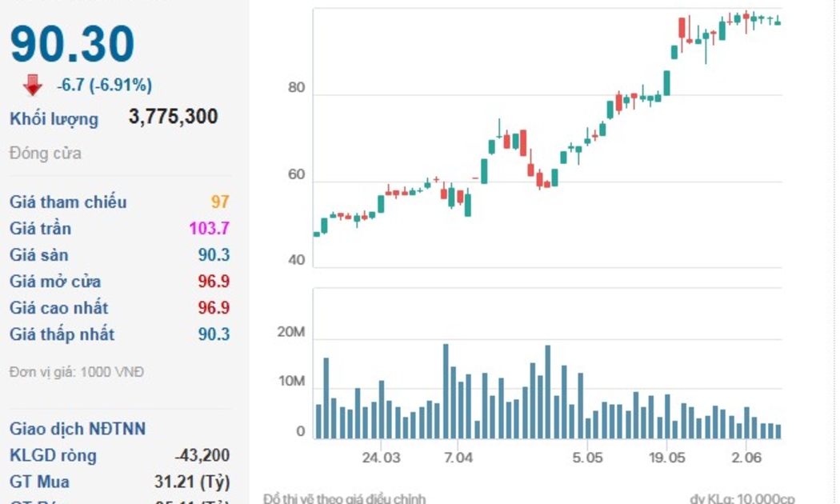Image resolution: width=840 pixels, height=504 pixels.
Task: Click the Giá trần value 103.7
Action: pyautogui.click(x=209, y=228)
